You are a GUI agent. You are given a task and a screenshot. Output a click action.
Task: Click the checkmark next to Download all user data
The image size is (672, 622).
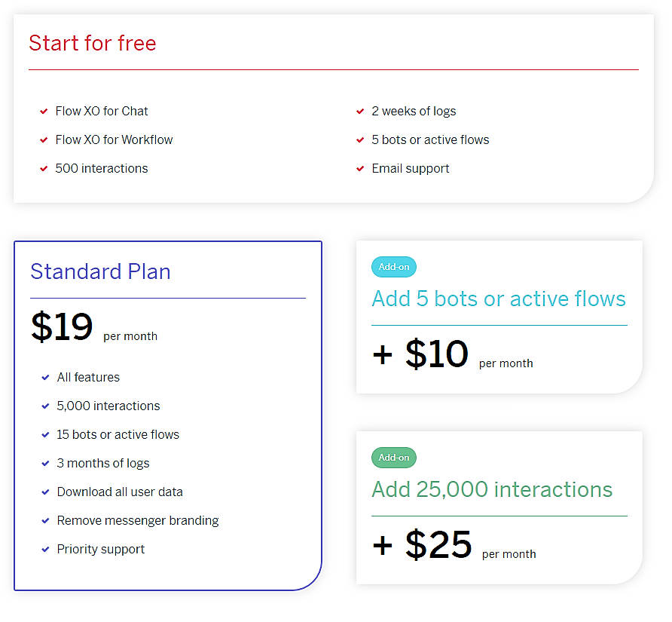coord(46,492)
